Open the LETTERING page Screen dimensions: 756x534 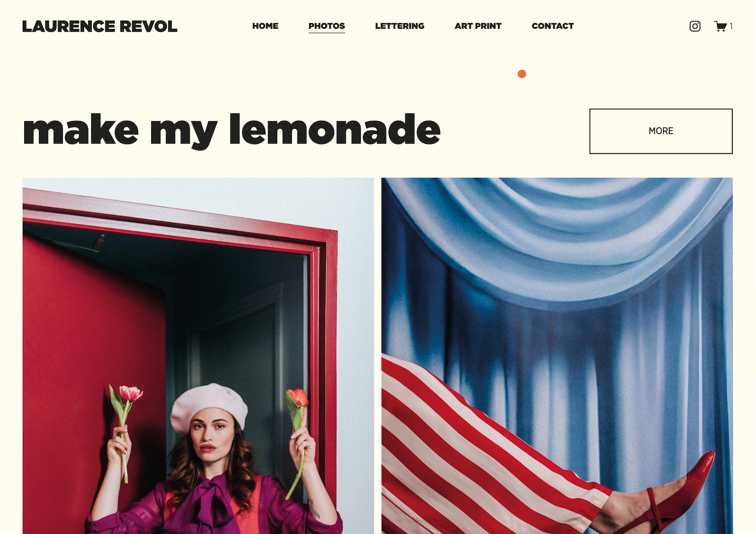point(400,26)
